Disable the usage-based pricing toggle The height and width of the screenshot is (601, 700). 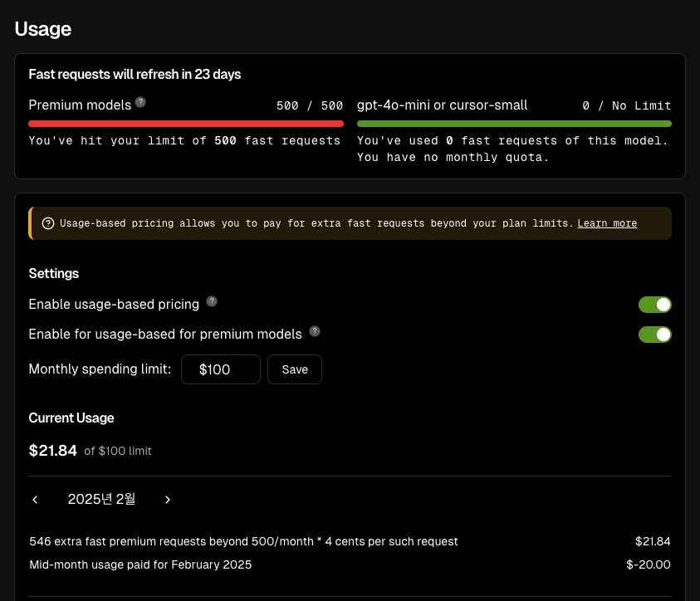[x=654, y=305]
